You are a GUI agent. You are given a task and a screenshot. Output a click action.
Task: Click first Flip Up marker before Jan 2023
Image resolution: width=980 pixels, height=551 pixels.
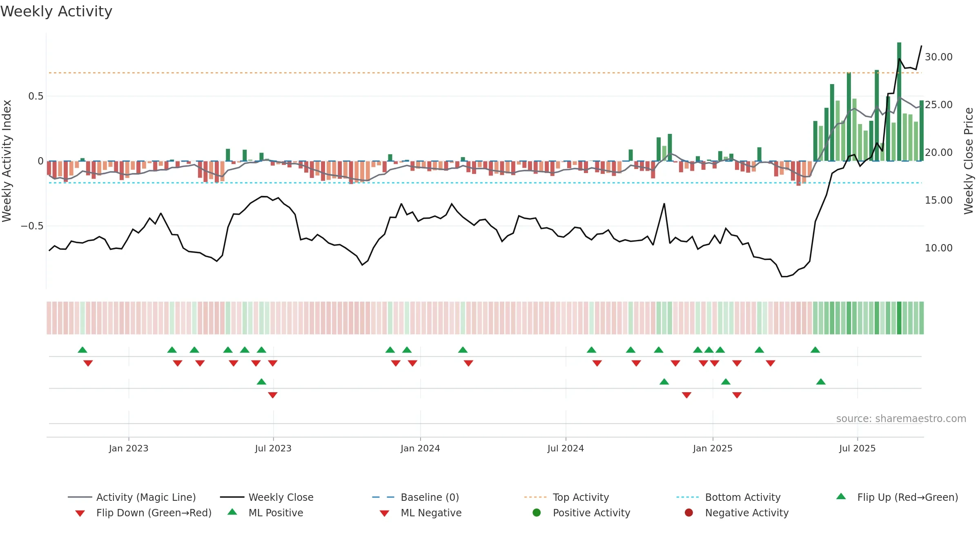(x=82, y=350)
